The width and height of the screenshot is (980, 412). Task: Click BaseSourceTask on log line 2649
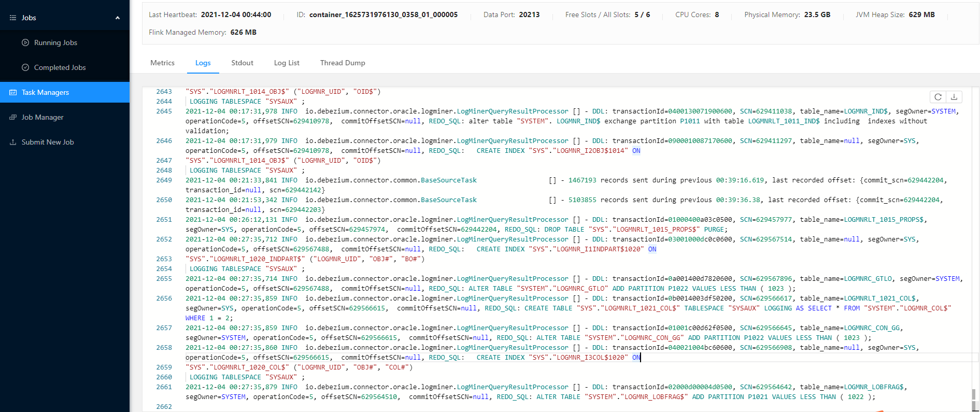pyautogui.click(x=449, y=180)
